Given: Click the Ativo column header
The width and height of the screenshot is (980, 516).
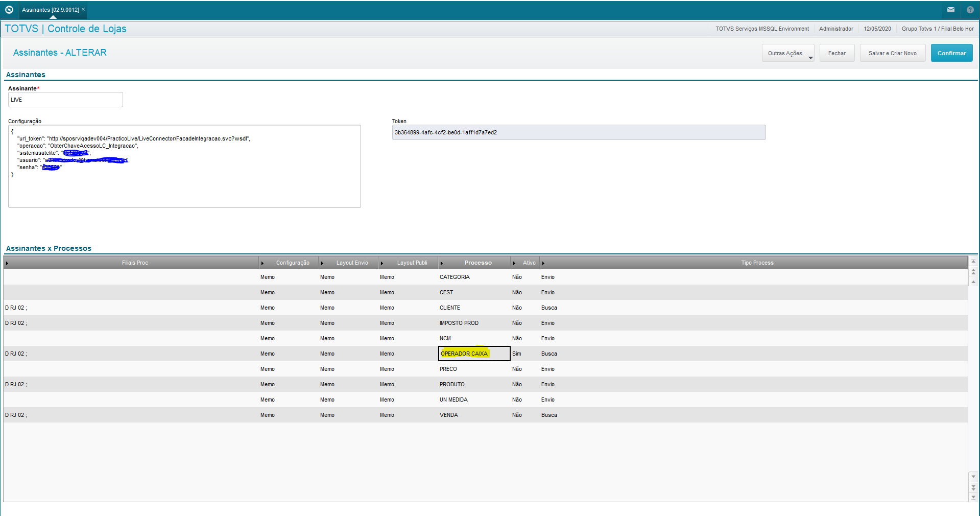Looking at the screenshot, I should tap(529, 263).
